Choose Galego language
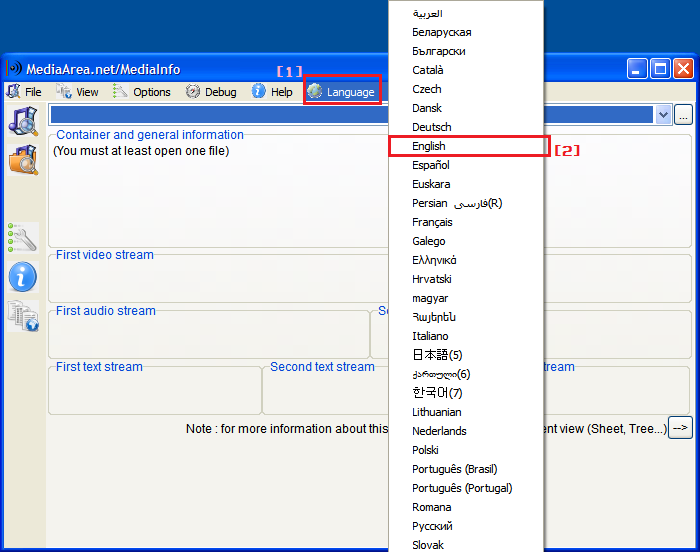 (x=466, y=241)
